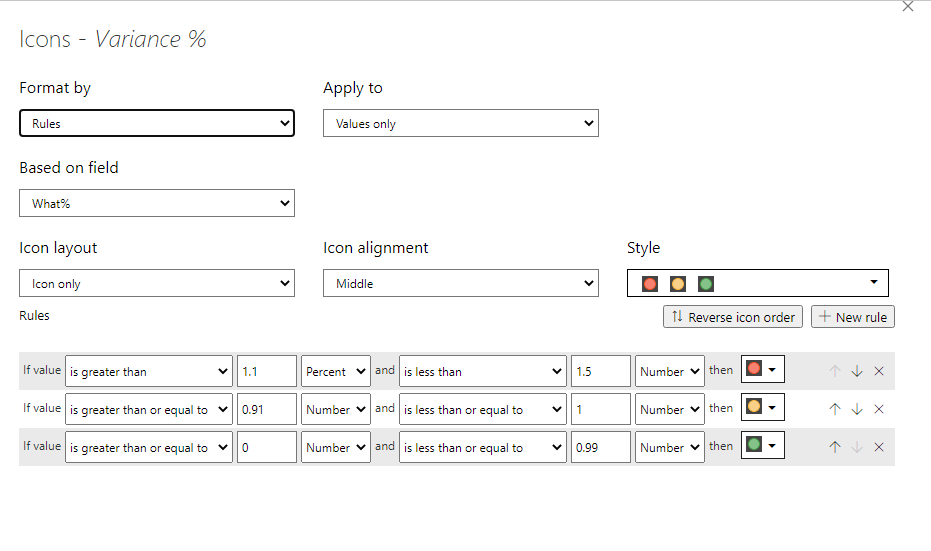This screenshot has width=931, height=551.
Task: Open Number unit dropdown next to 1.5
Action: click(x=670, y=371)
